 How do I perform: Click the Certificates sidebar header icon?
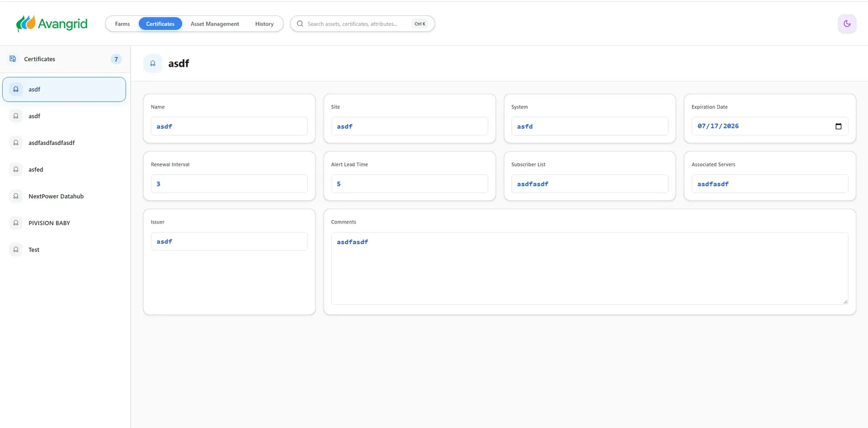tap(13, 59)
